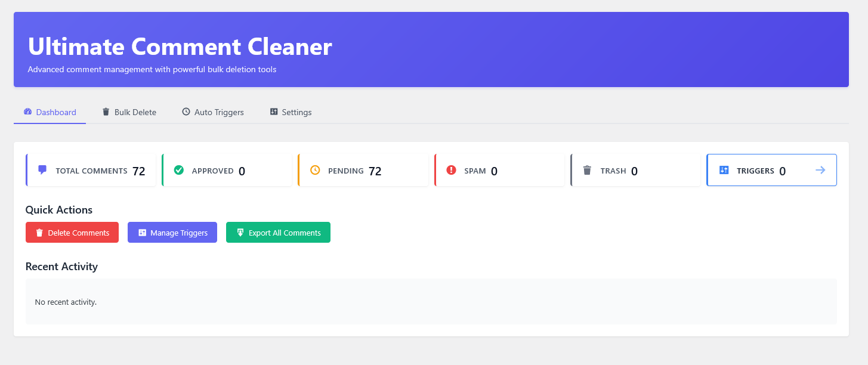Click the Export All Comments button
868x365 pixels.
(278, 232)
